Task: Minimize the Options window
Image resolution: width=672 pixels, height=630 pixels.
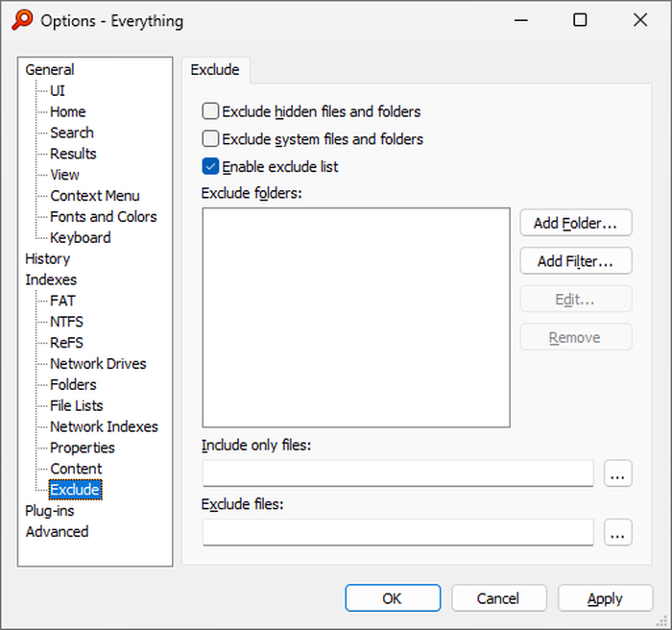Action: 520,20
